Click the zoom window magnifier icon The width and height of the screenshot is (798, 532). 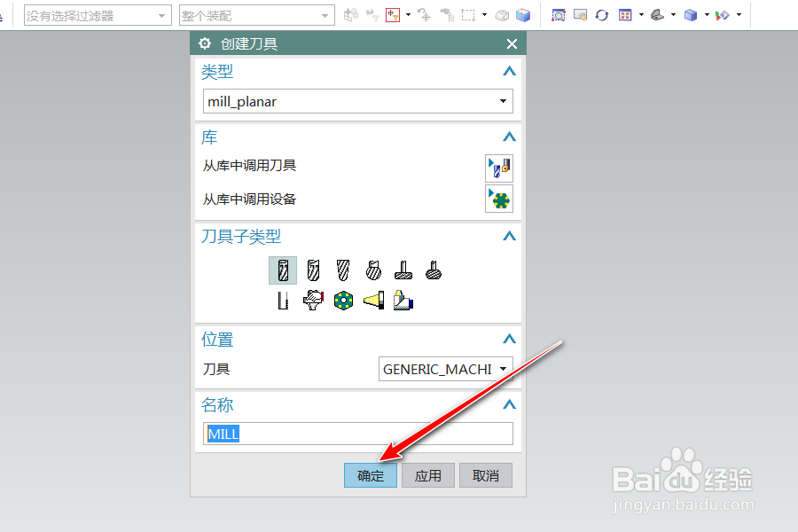click(559, 15)
